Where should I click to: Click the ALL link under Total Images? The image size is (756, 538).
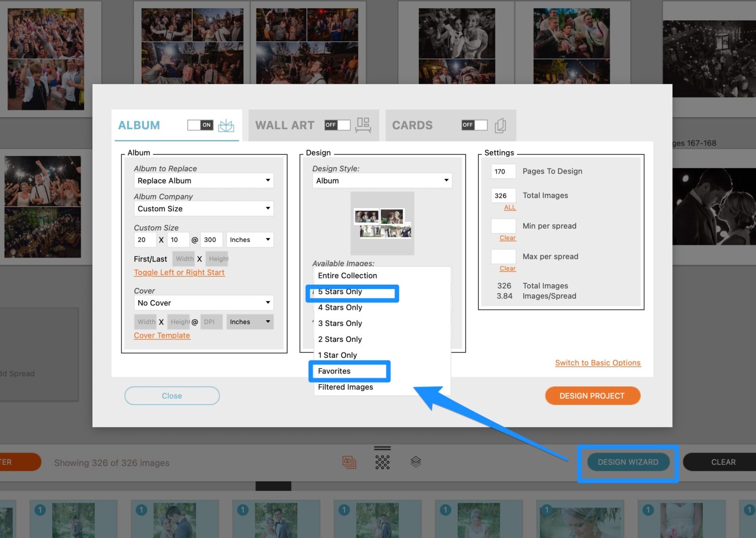[509, 207]
